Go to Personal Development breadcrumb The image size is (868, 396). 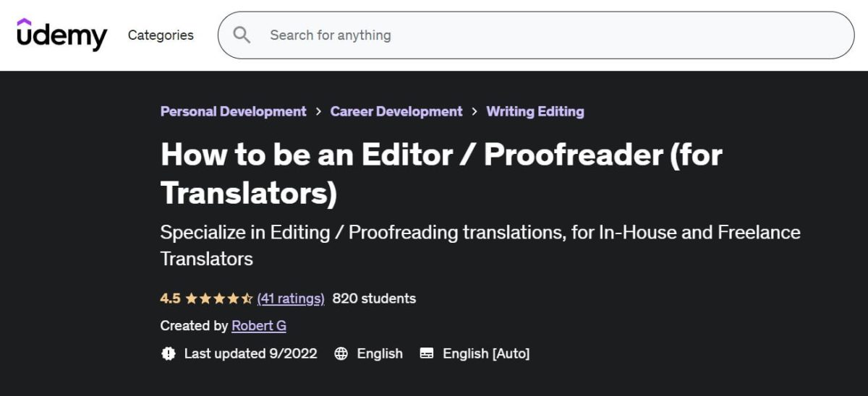click(x=233, y=111)
